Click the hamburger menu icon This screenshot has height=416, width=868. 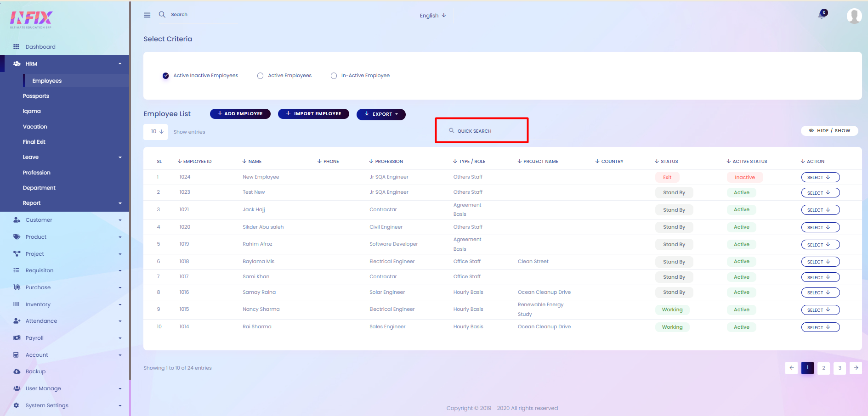click(147, 15)
